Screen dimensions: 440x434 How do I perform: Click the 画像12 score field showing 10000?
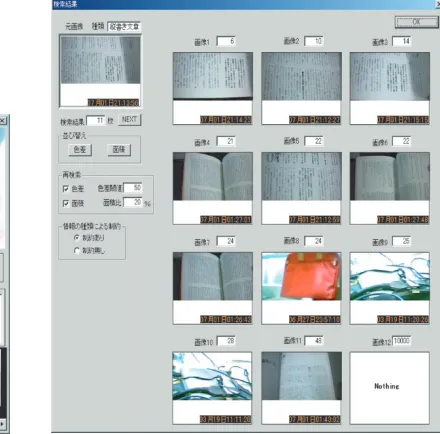click(402, 341)
